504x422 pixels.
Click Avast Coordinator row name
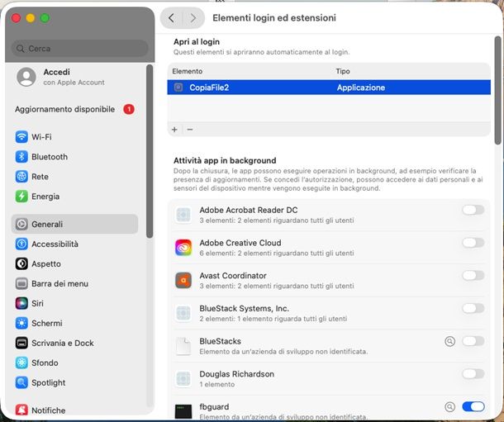click(x=233, y=276)
